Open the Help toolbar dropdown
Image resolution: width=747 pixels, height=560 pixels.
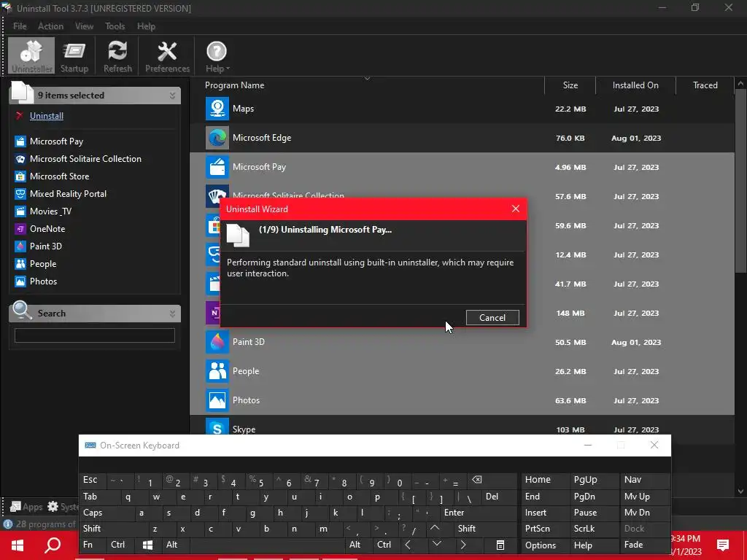click(217, 56)
